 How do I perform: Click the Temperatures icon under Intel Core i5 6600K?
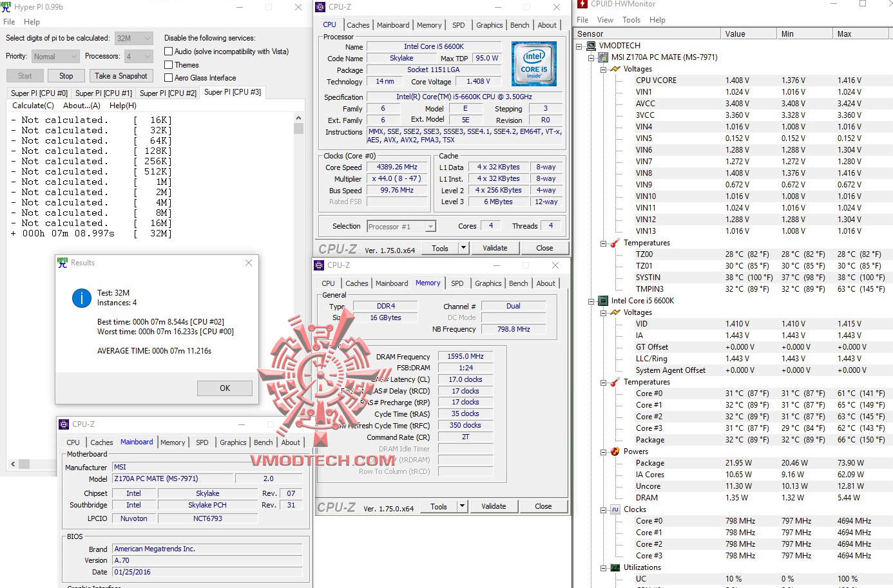tap(615, 382)
